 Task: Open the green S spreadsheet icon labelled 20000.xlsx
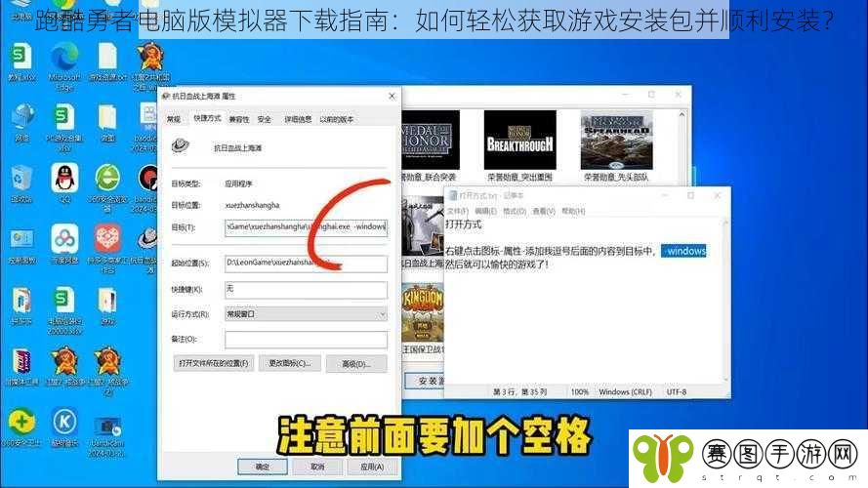[x=64, y=300]
